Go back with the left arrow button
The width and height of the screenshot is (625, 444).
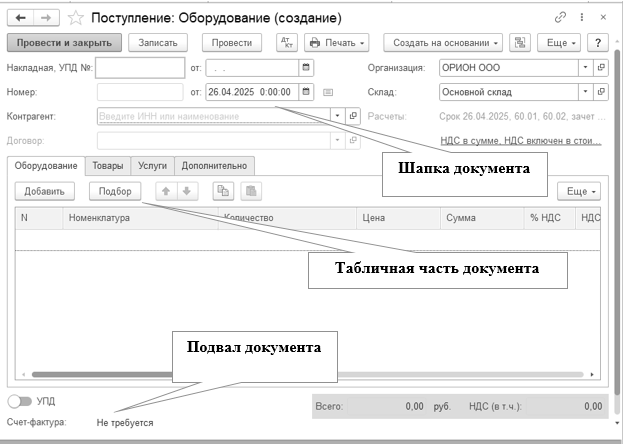click(x=21, y=18)
